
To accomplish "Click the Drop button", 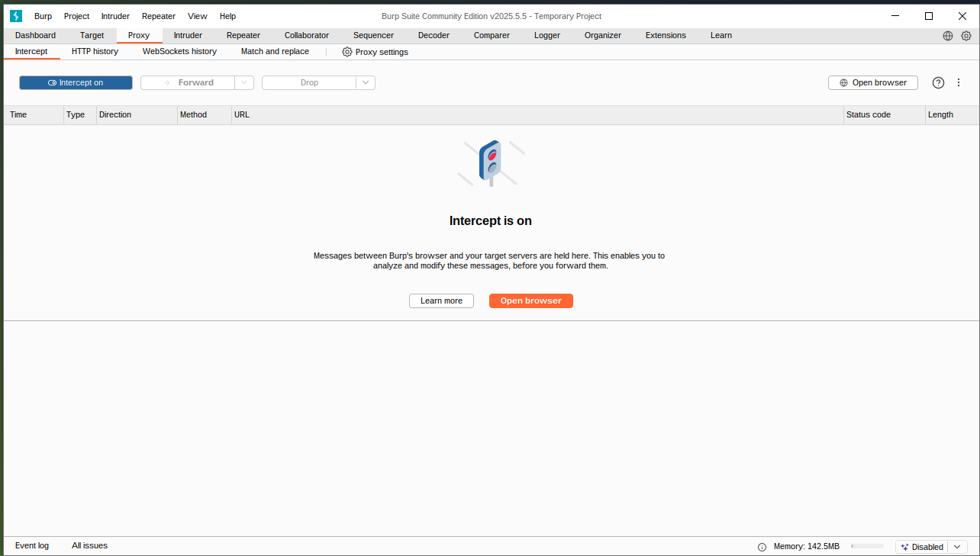I will 309,83.
